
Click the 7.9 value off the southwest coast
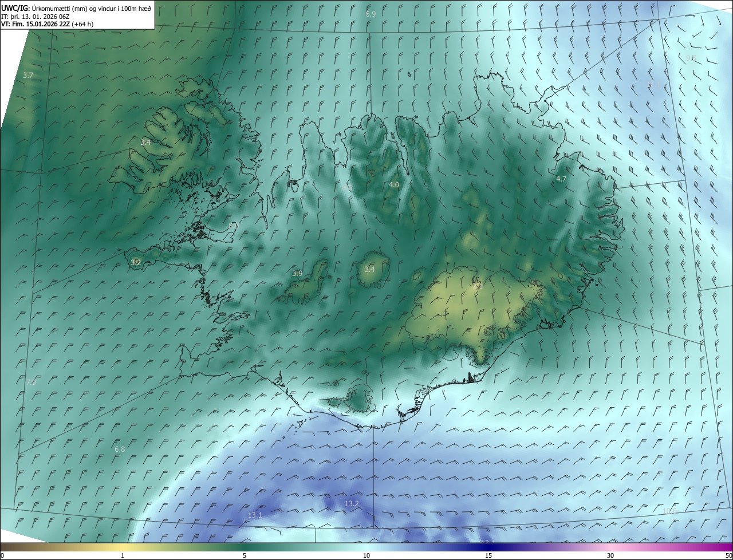(x=31, y=382)
